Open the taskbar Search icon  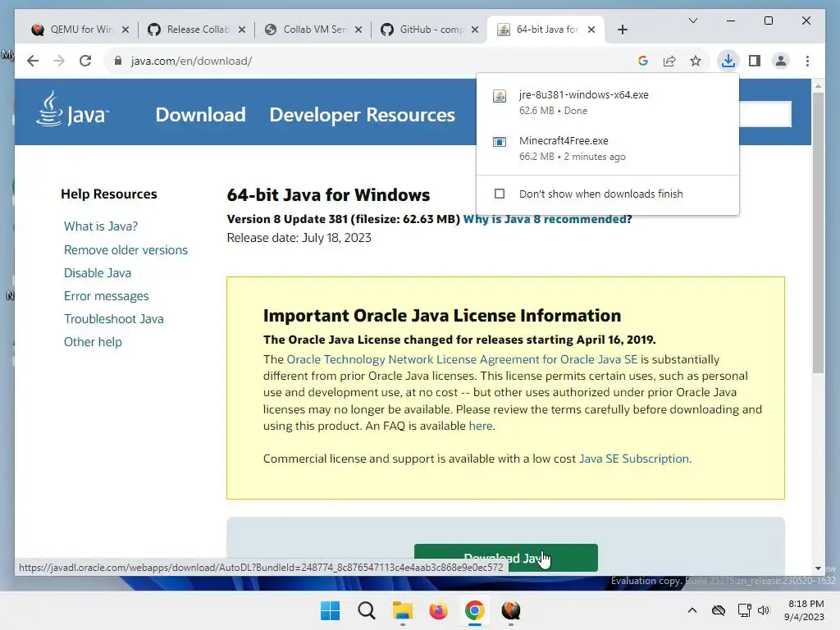click(x=367, y=610)
